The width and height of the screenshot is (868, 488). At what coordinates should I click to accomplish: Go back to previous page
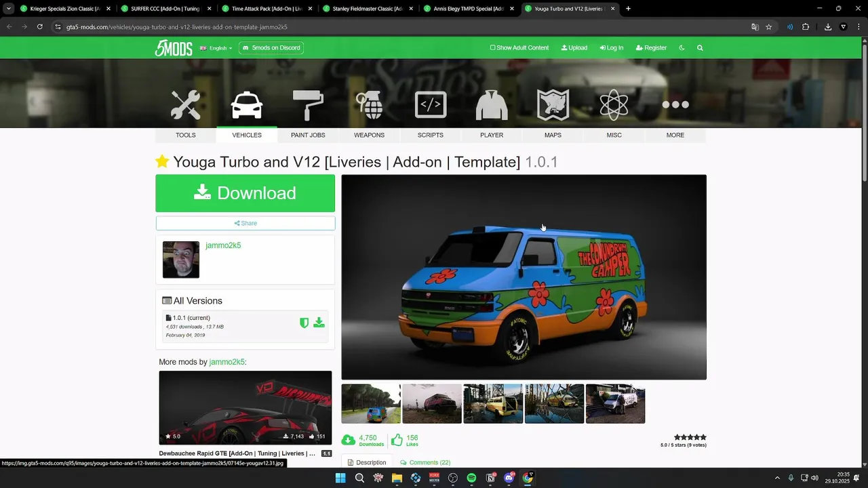coord(9,27)
